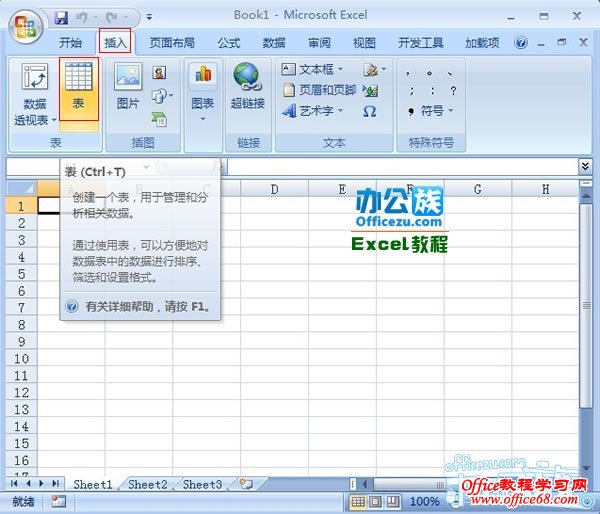This screenshot has height=514, width=600.
Task: Insert a new worksheet tab
Action: pyautogui.click(x=246, y=485)
